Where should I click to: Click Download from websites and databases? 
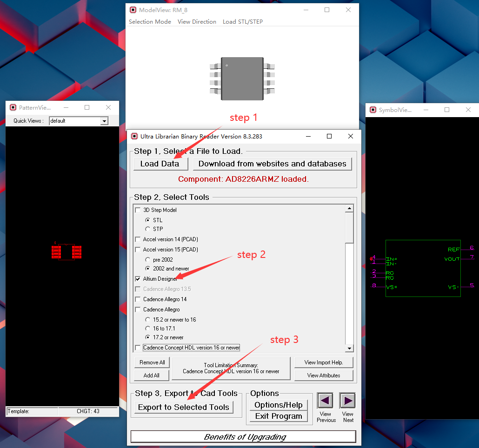click(273, 164)
